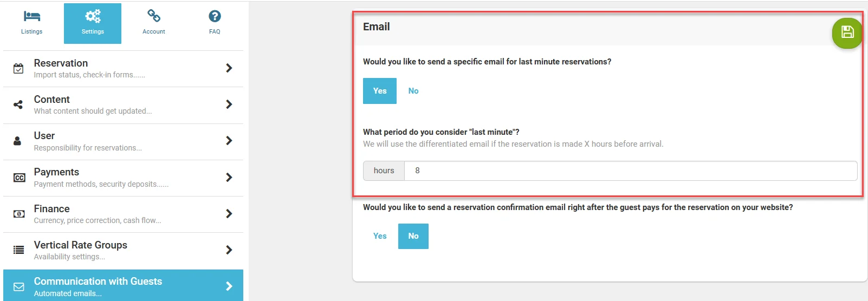Click the Content share icon

18,104
